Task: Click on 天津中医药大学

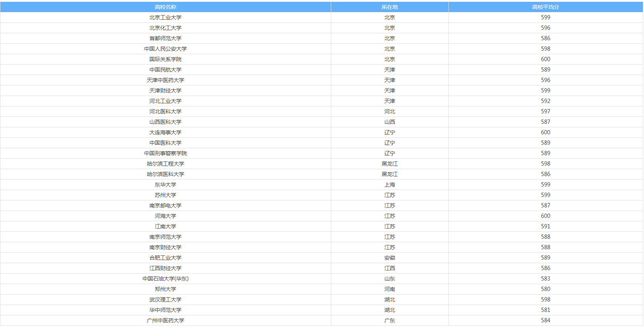Action: (165, 80)
